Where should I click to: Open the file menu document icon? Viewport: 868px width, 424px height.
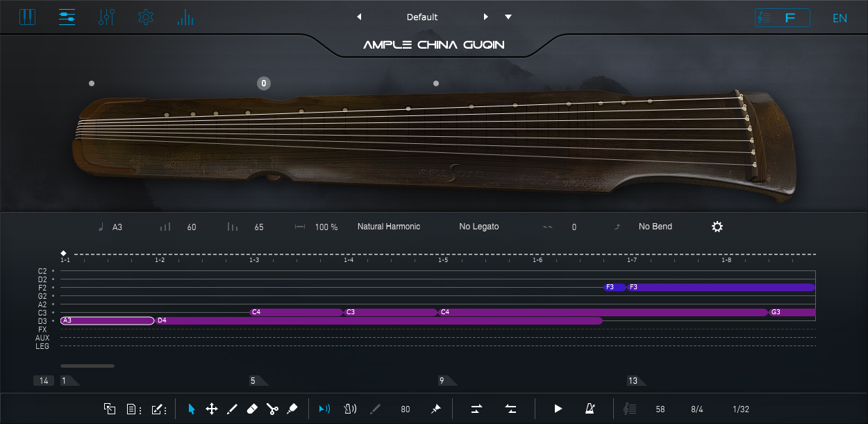133,409
